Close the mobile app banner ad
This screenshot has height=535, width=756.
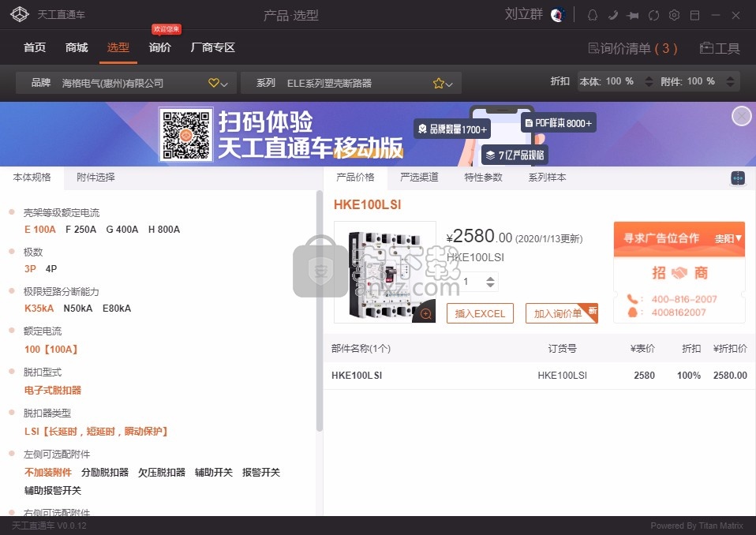(742, 116)
